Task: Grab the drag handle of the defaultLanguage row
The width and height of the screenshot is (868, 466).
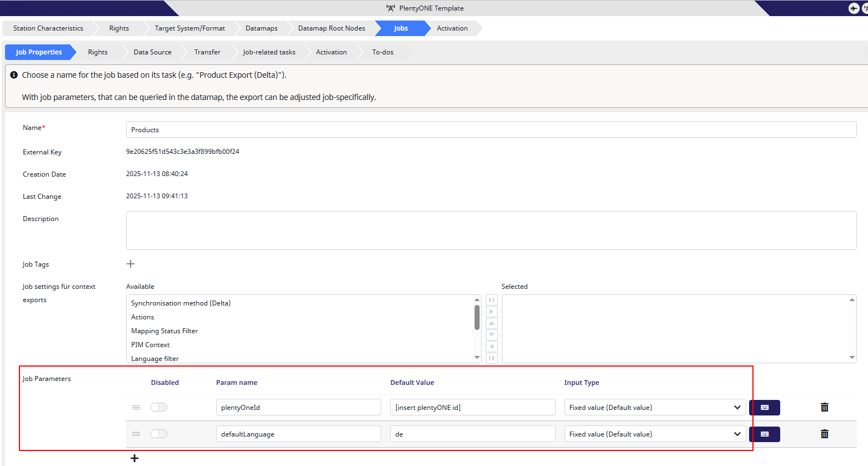Action: 136,434
